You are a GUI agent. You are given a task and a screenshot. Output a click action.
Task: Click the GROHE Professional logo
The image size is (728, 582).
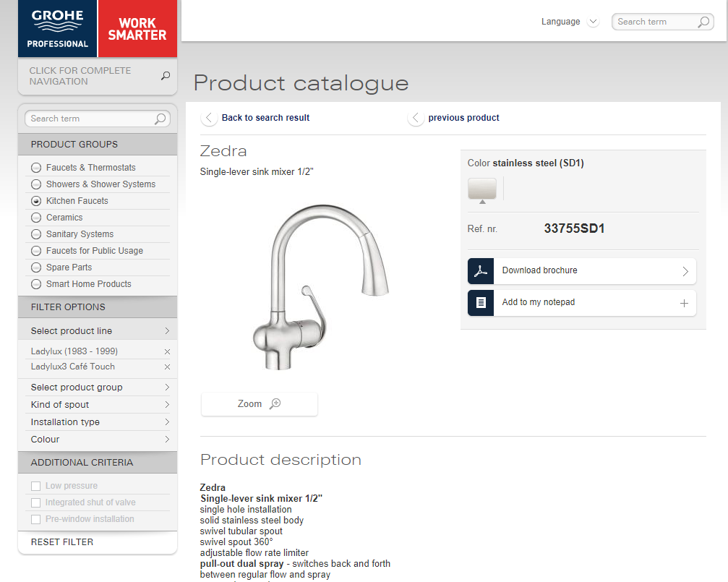tap(58, 28)
